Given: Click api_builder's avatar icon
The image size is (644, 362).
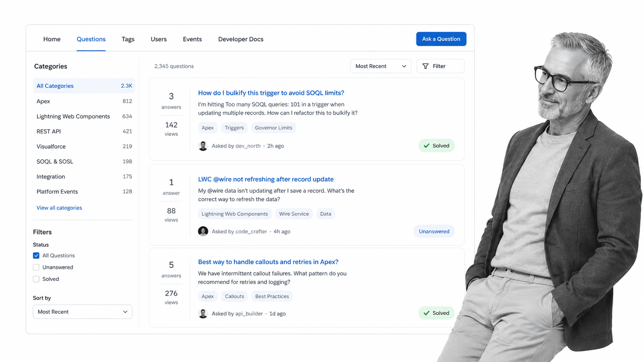Looking at the screenshot, I should pyautogui.click(x=203, y=314).
